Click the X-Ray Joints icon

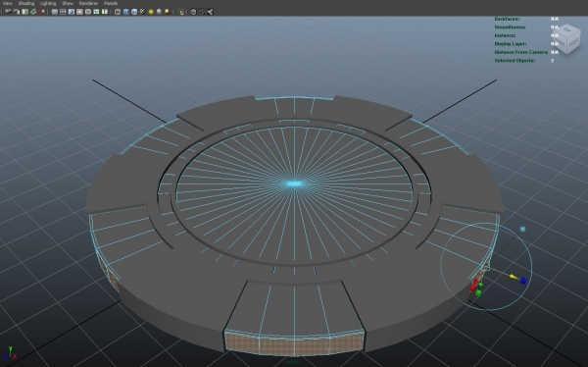point(210,12)
